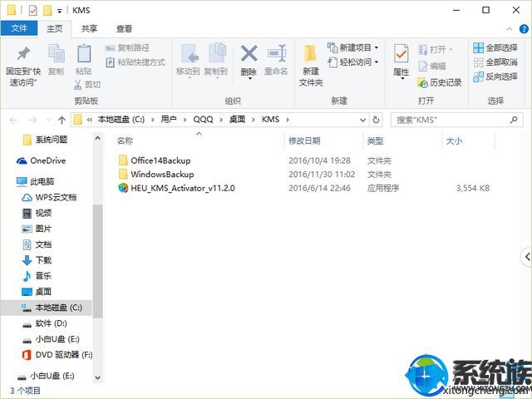Open the Delete dropdown arrow
This screenshot has height=399, width=532.
coord(249,78)
